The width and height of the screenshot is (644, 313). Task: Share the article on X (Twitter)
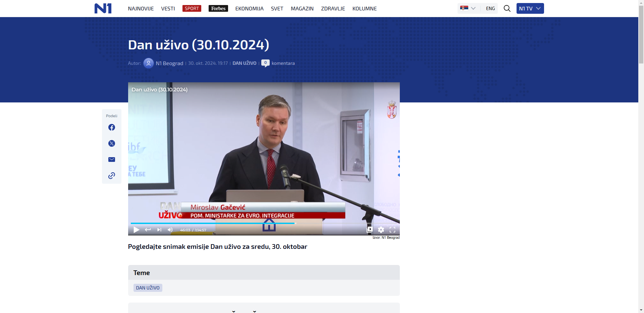click(112, 143)
